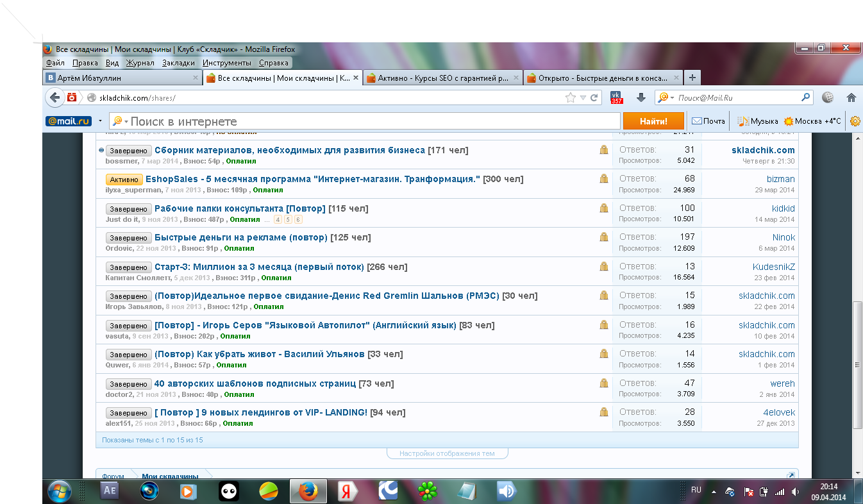This screenshot has height=504, width=863.
Task: Close the Артём Ибатуллин tab
Action: coord(196,78)
